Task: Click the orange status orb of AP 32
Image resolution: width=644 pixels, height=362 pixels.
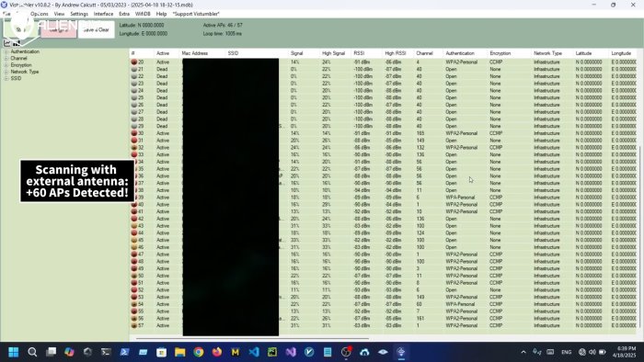Action: (x=134, y=148)
